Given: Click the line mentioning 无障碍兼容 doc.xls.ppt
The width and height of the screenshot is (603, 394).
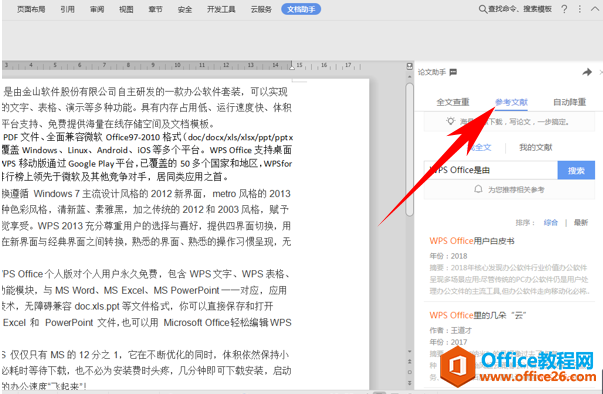Looking at the screenshot, I should tap(138, 306).
